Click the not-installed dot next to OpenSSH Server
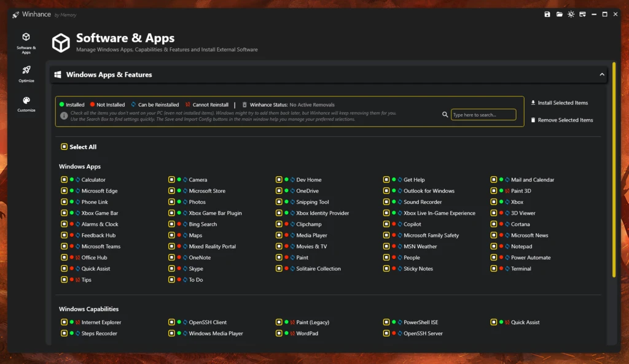Screen dimensions: 629x364 click(394, 333)
